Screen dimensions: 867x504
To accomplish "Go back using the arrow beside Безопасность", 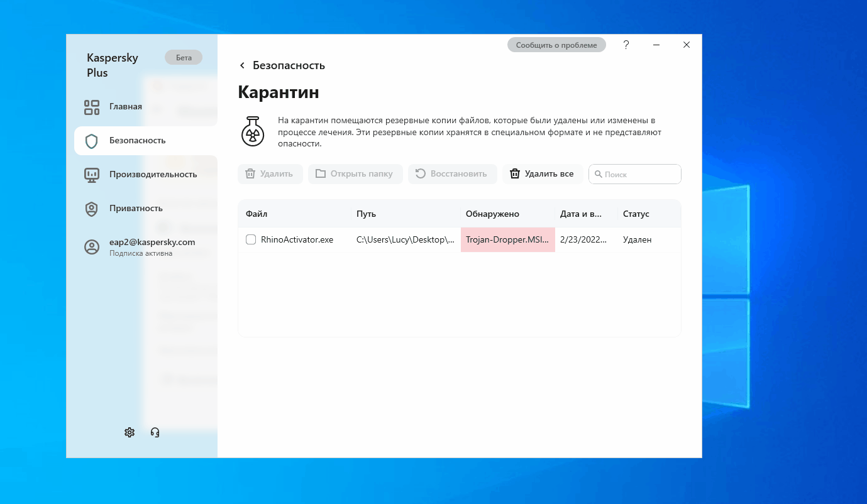I will tap(242, 65).
